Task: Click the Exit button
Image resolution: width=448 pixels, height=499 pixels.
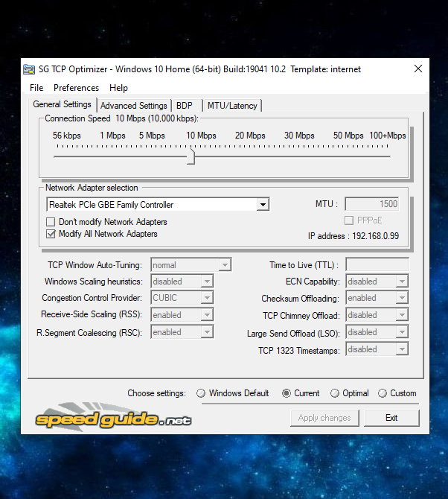Action: click(391, 418)
